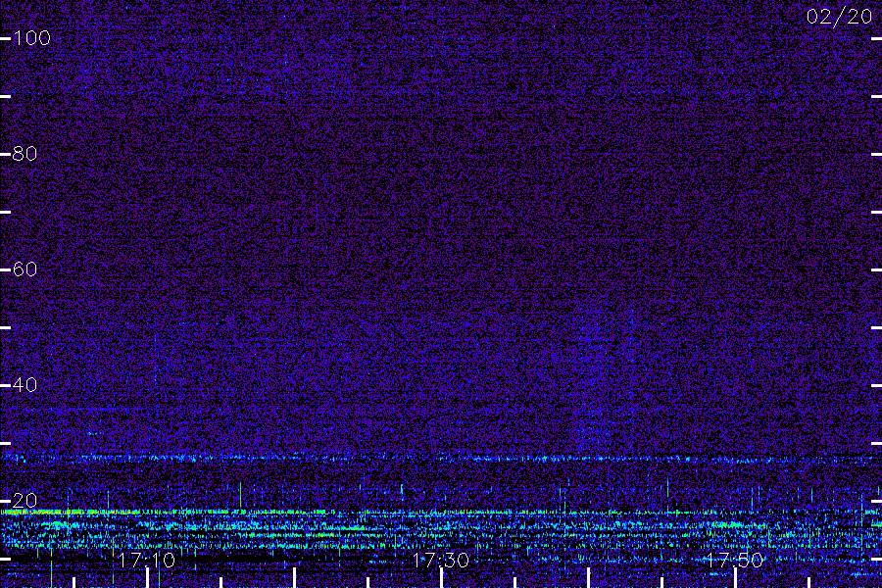
Task: Click the 17:50 time label
Action: point(735,560)
